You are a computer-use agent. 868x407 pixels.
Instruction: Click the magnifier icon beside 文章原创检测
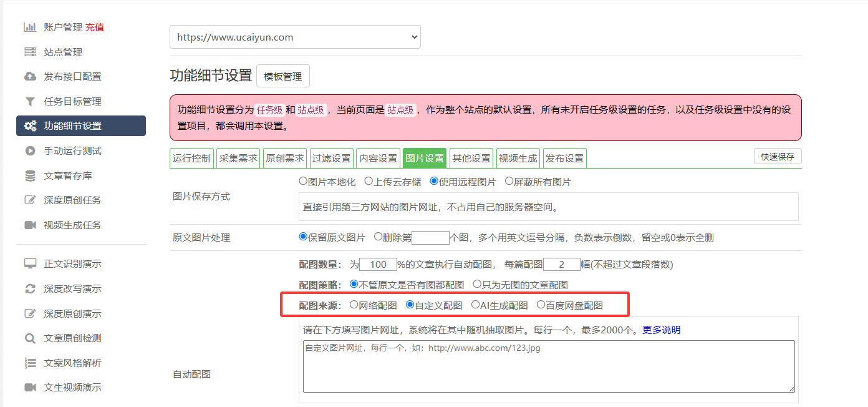(30, 338)
